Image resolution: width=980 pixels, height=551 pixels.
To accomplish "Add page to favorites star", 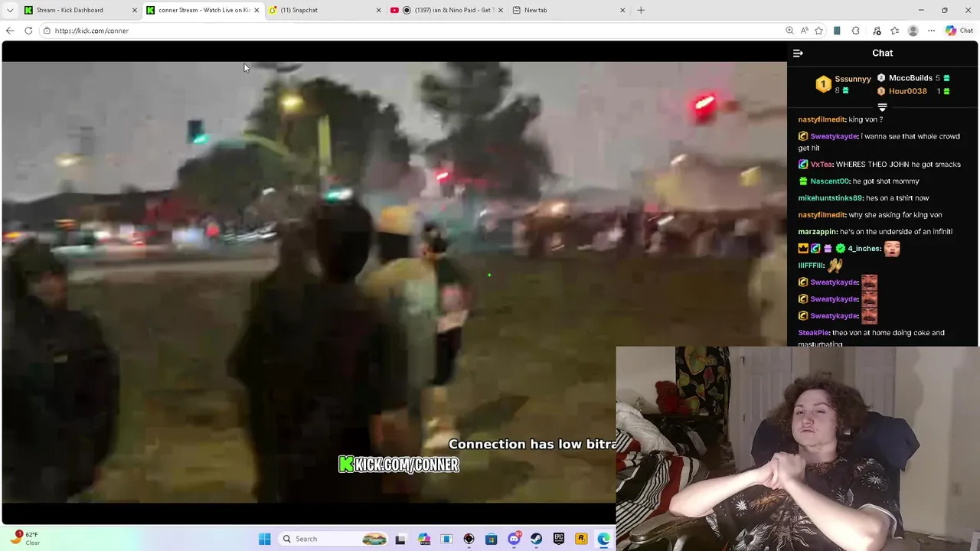I will [x=818, y=31].
